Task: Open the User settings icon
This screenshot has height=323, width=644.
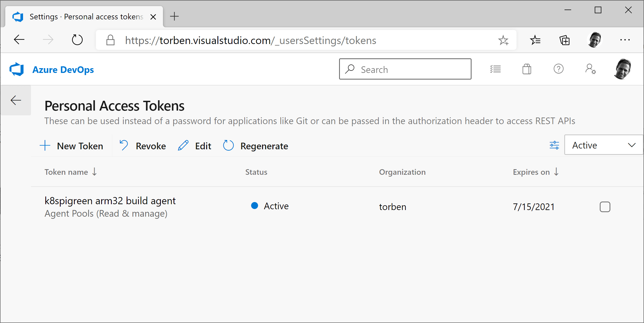Action: click(x=590, y=69)
